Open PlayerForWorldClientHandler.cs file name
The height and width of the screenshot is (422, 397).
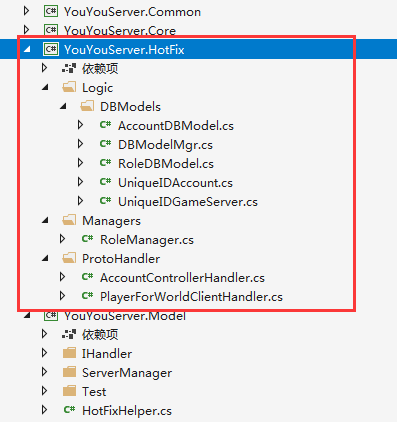point(191,297)
